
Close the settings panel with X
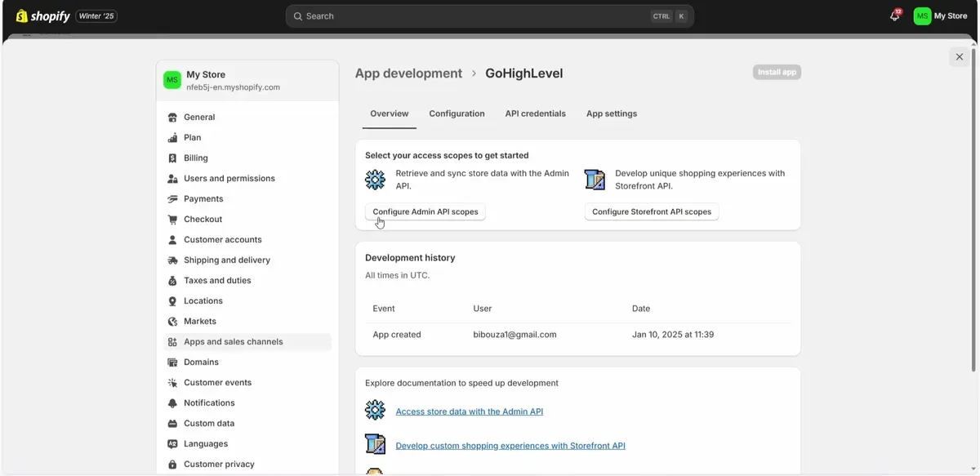coord(960,56)
